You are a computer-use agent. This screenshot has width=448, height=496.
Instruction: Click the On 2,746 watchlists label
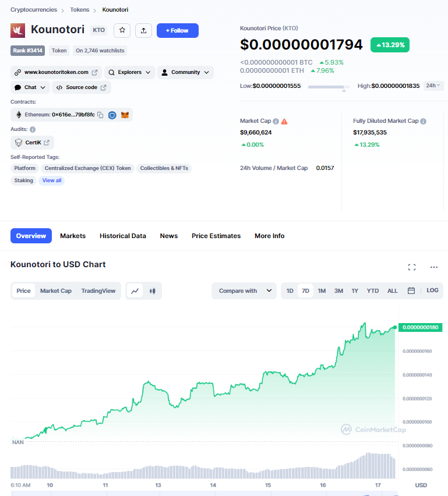[100, 51]
